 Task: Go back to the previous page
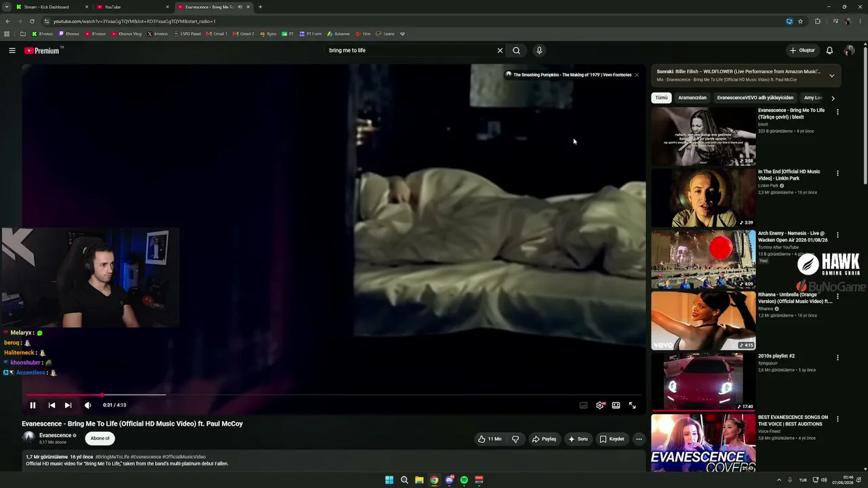[7, 21]
